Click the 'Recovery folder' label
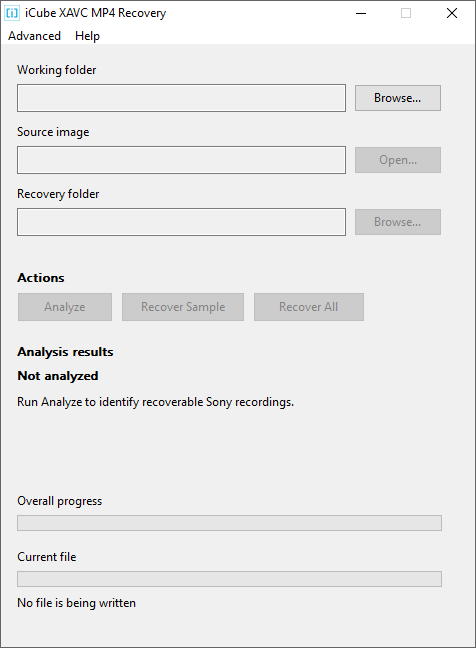 coord(58,194)
